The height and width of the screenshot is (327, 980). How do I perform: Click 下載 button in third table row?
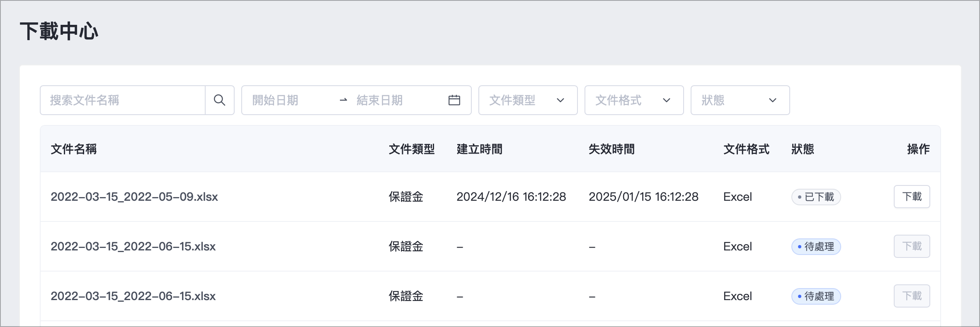[912, 296]
